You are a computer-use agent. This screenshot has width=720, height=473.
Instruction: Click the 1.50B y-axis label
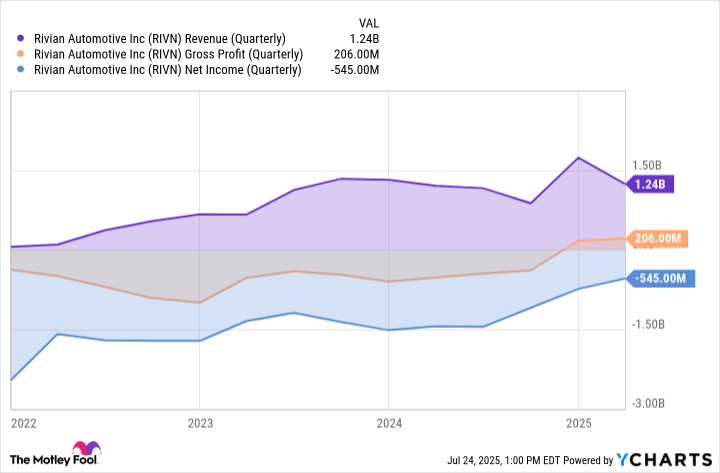click(647, 165)
